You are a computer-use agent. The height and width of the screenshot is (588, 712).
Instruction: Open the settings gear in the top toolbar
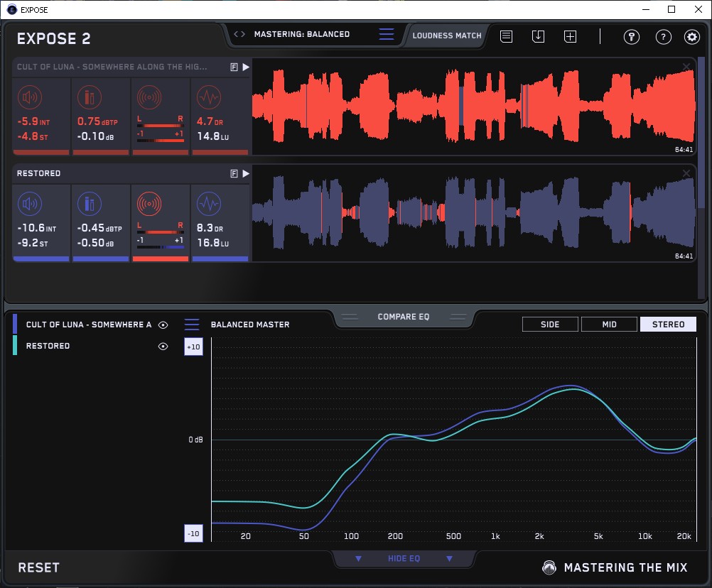691,38
